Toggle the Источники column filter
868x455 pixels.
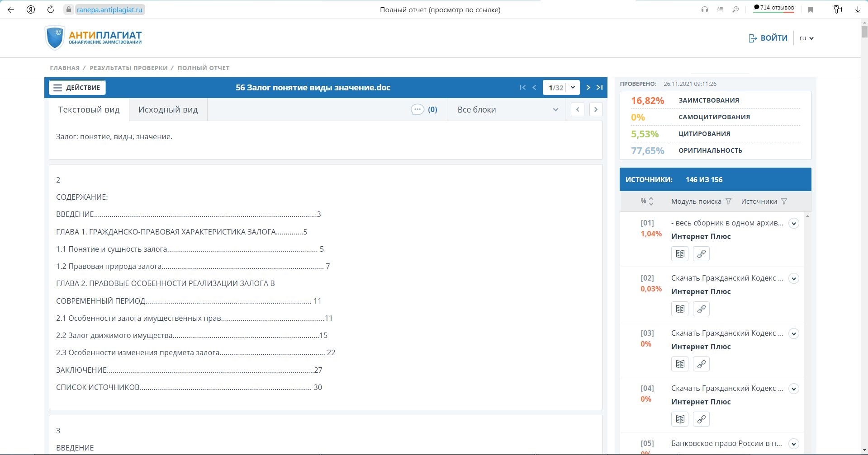pyautogui.click(x=784, y=202)
